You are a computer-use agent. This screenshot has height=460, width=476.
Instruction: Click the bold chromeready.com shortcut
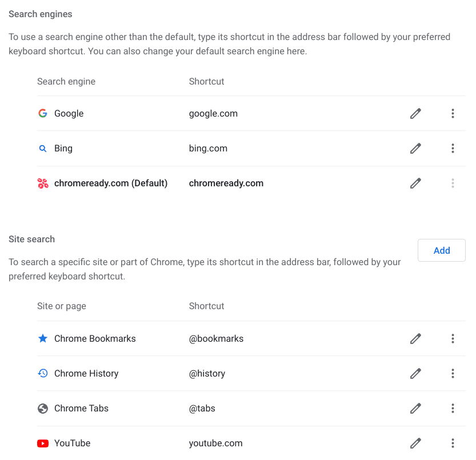[x=226, y=183]
